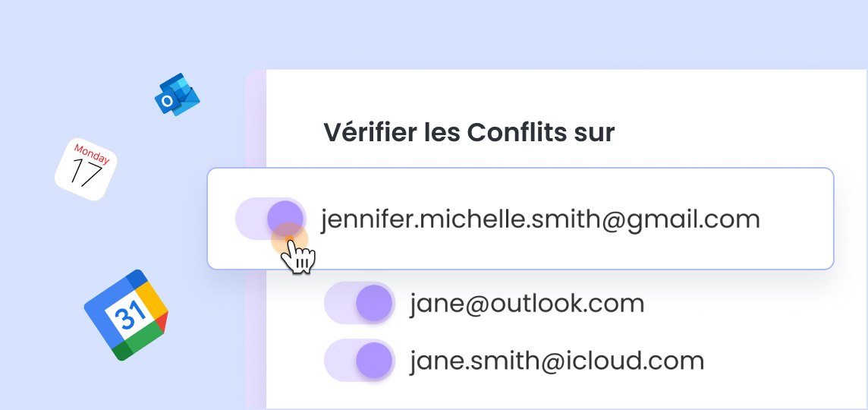Click the number 17 on the calendar icon
The height and width of the screenshot is (410, 868).
85,174
